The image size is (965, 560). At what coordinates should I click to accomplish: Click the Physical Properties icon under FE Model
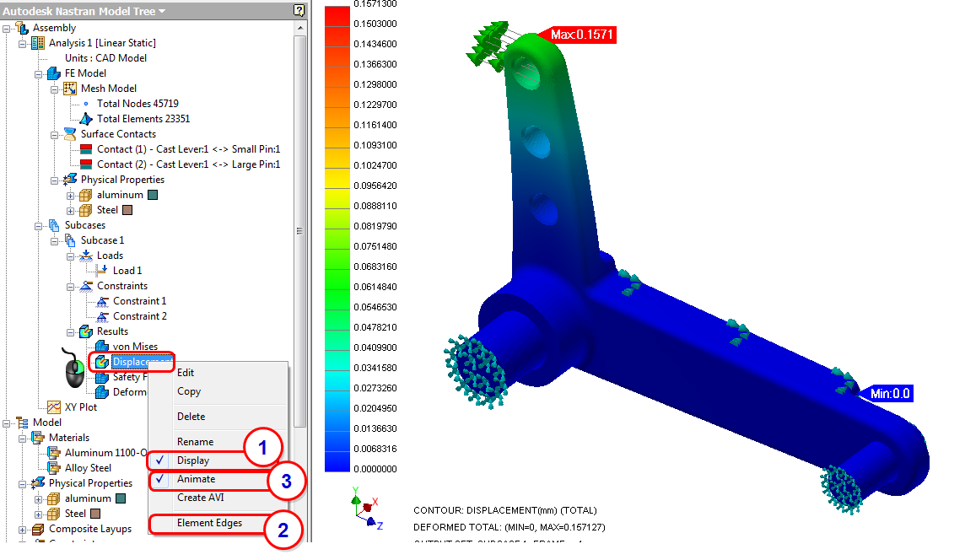[x=70, y=180]
